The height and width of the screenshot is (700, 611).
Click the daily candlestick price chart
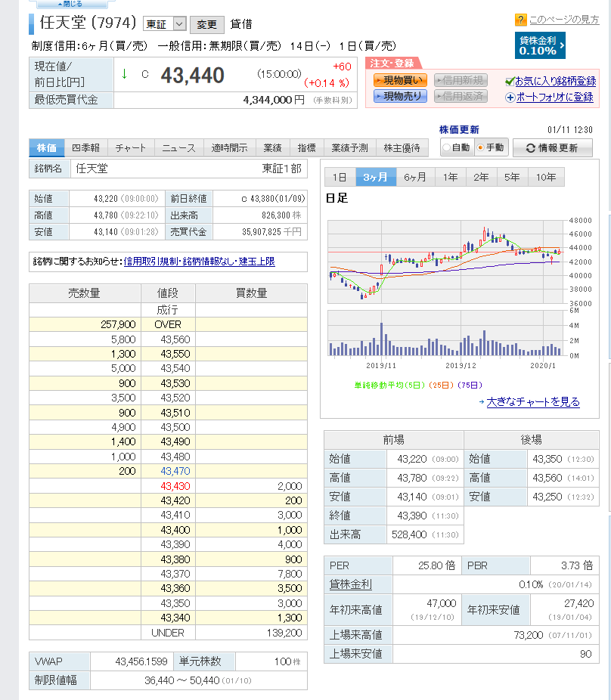(445, 262)
